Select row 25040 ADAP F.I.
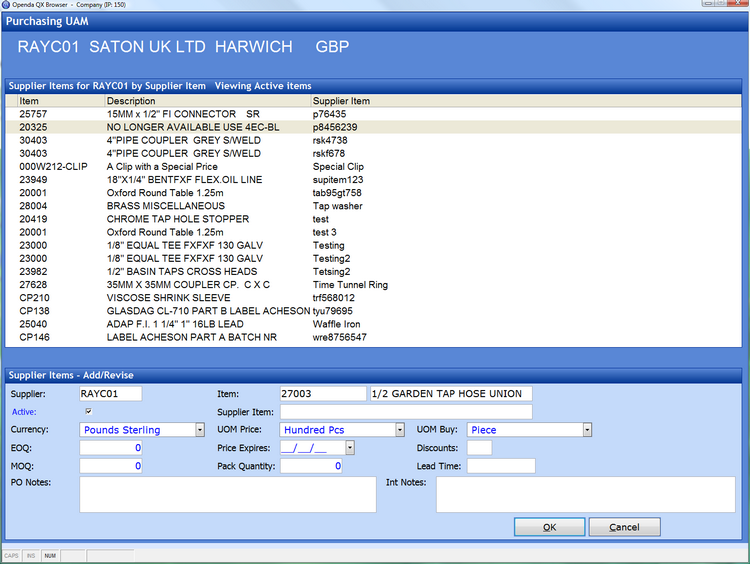The image size is (750, 564). [373, 324]
